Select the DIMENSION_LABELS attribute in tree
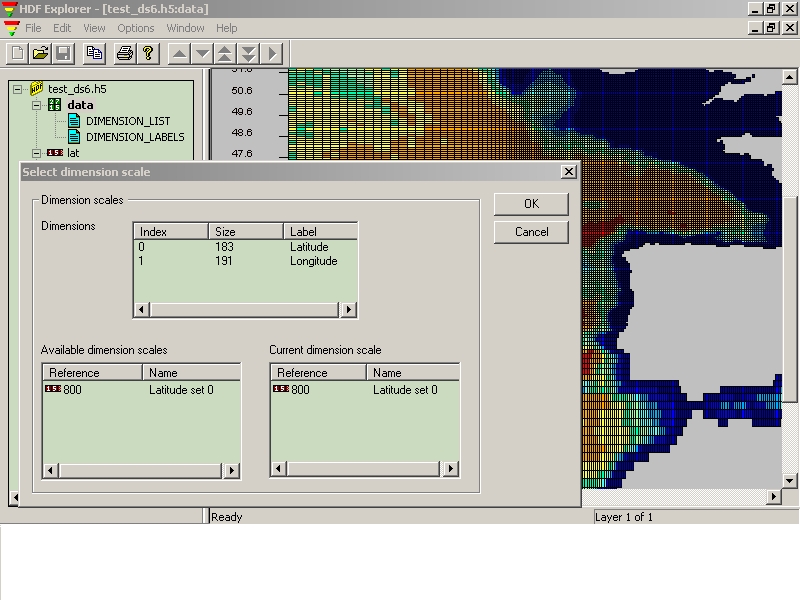 pos(134,137)
